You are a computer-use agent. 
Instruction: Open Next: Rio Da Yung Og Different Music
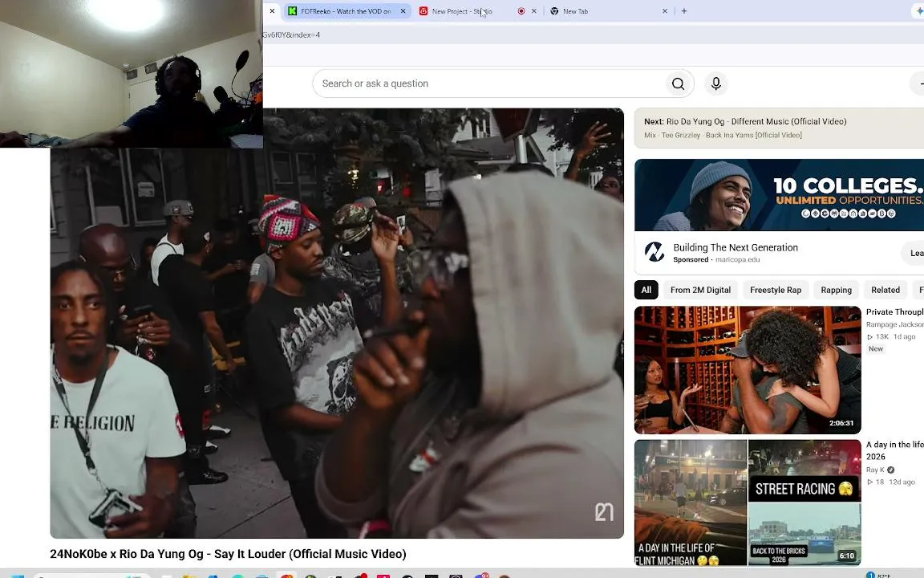point(745,121)
